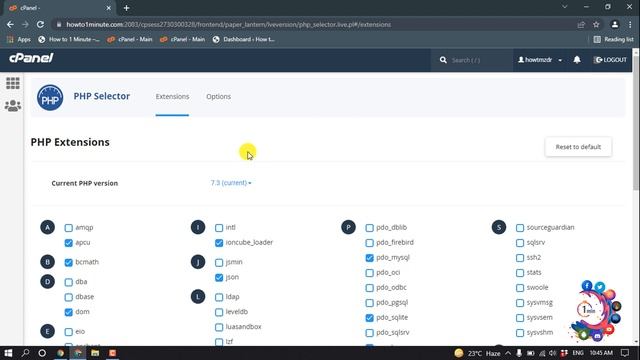Click the browser back arrow
Screen dimensions: 640x360
pyautogui.click(x=10, y=24)
